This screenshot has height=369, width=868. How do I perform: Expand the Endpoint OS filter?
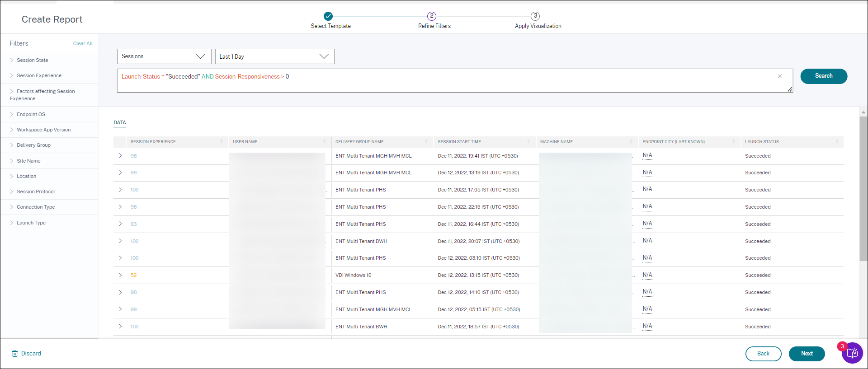click(x=31, y=114)
